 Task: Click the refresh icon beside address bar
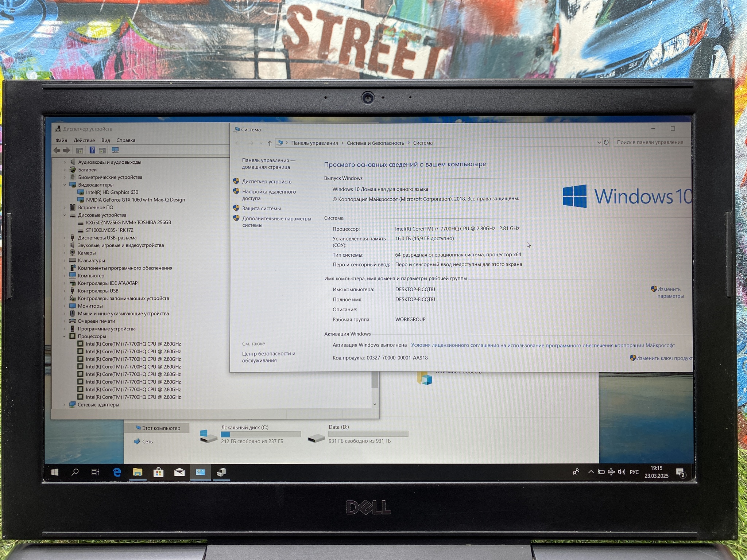pos(606,143)
